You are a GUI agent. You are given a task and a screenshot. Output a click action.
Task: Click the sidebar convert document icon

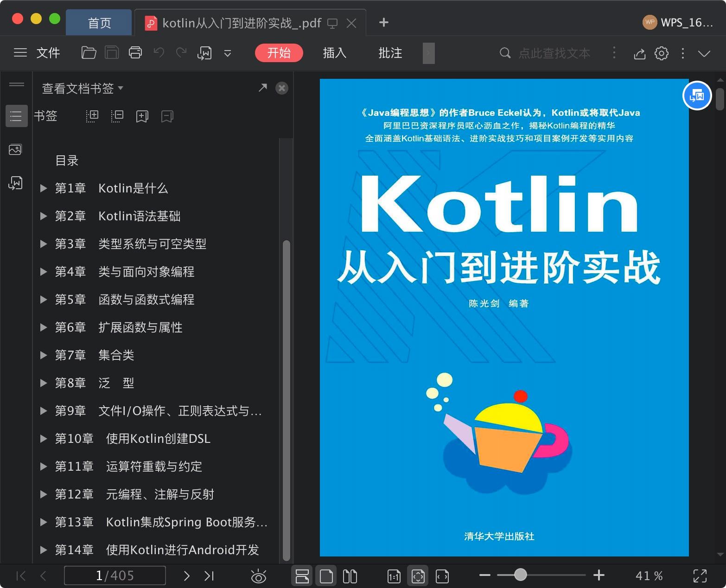pyautogui.click(x=16, y=183)
